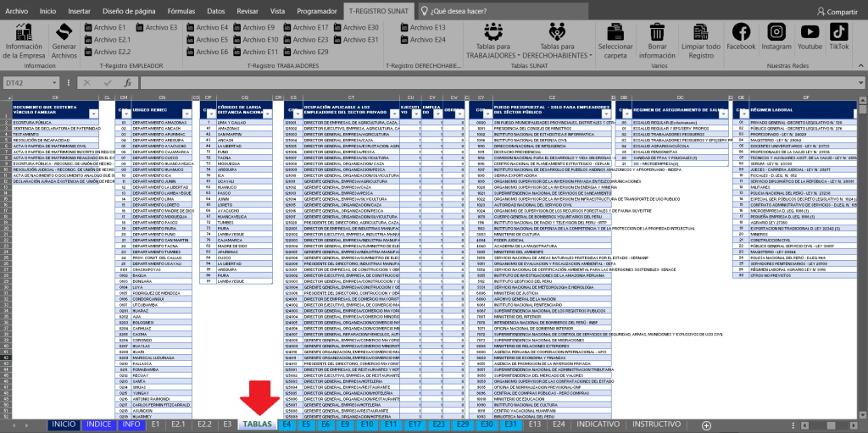Viewport: 868px width, 433px height.
Task: Open Archivo E2.2
Action: point(108,52)
